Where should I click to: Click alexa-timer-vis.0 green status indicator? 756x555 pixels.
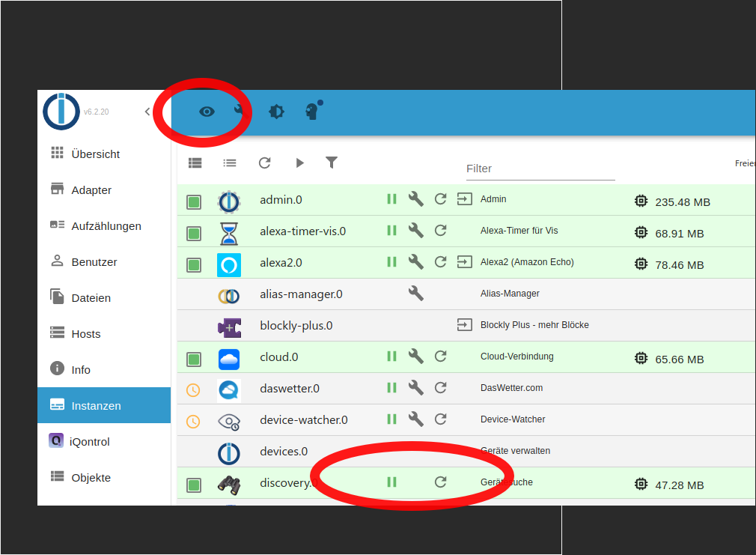click(194, 234)
